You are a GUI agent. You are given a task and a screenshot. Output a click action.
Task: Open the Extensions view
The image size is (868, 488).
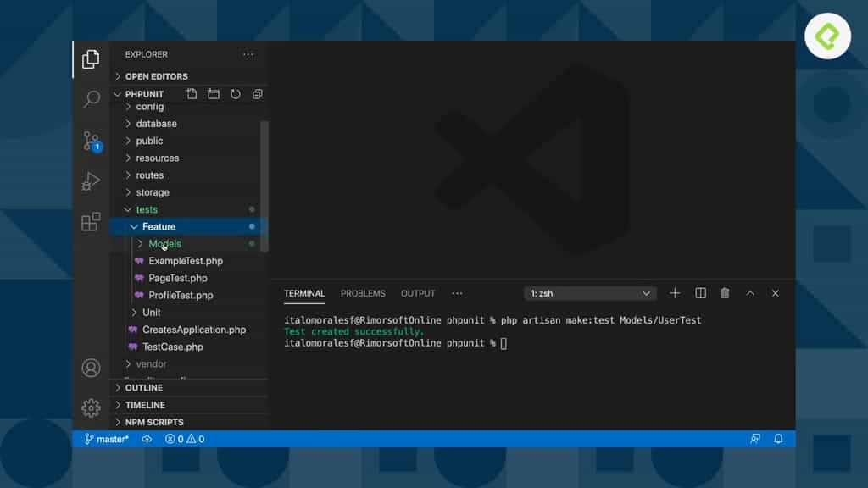tap(91, 222)
